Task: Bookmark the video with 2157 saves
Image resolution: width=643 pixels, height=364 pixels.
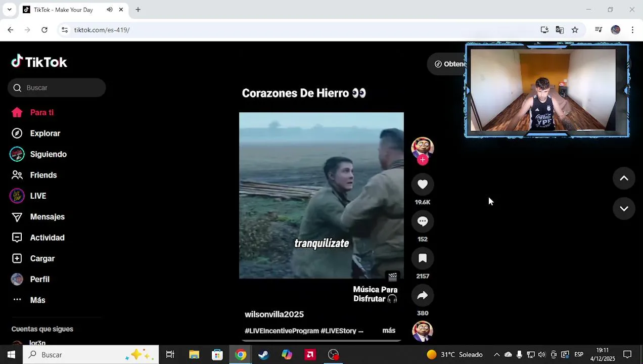Action: [423, 258]
